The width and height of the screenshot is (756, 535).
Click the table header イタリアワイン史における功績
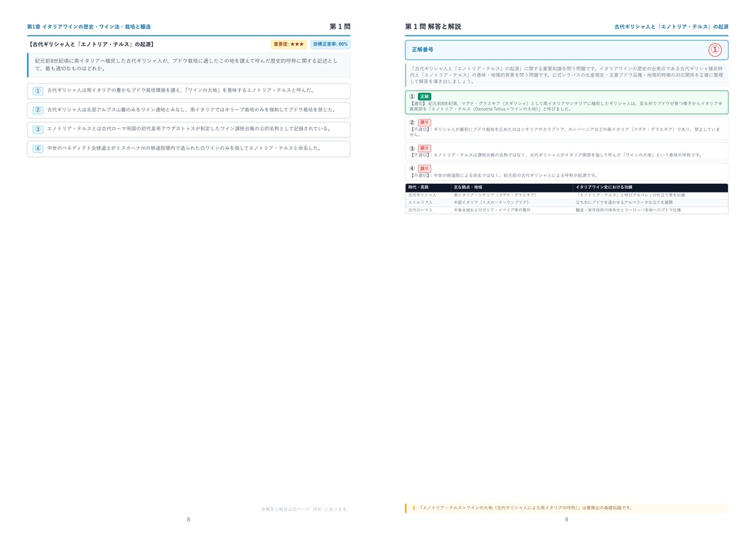coord(604,188)
